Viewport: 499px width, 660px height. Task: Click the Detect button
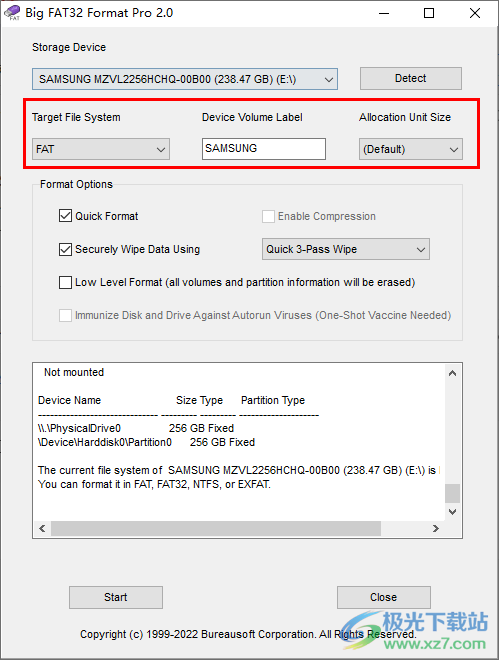click(x=411, y=78)
